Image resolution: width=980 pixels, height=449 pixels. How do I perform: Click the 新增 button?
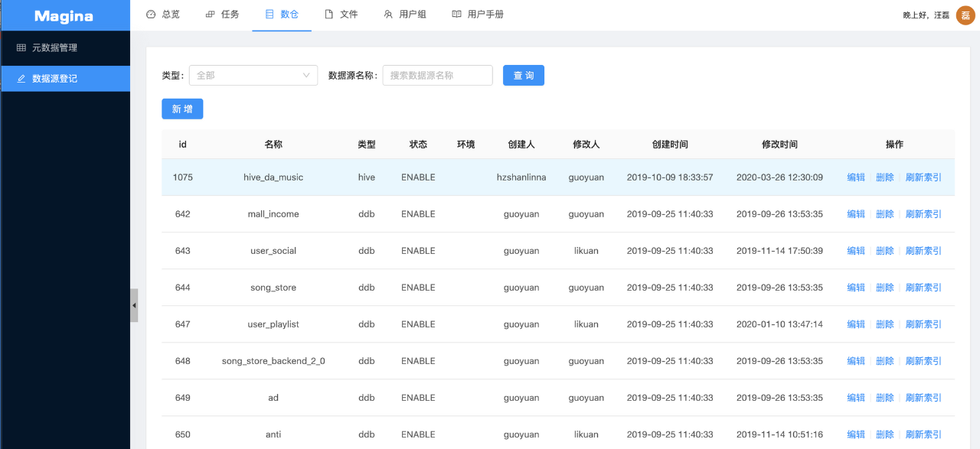[182, 109]
